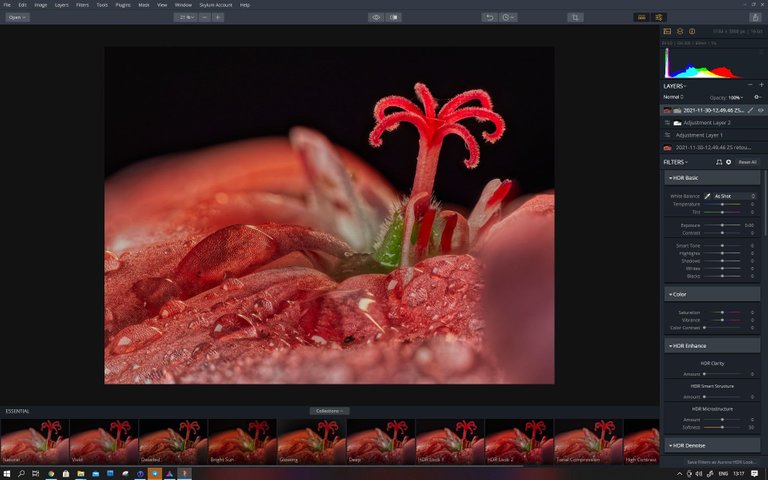Viewport: 768px width, 480px height.
Task: Select the crop tool icon
Action: tap(575, 17)
